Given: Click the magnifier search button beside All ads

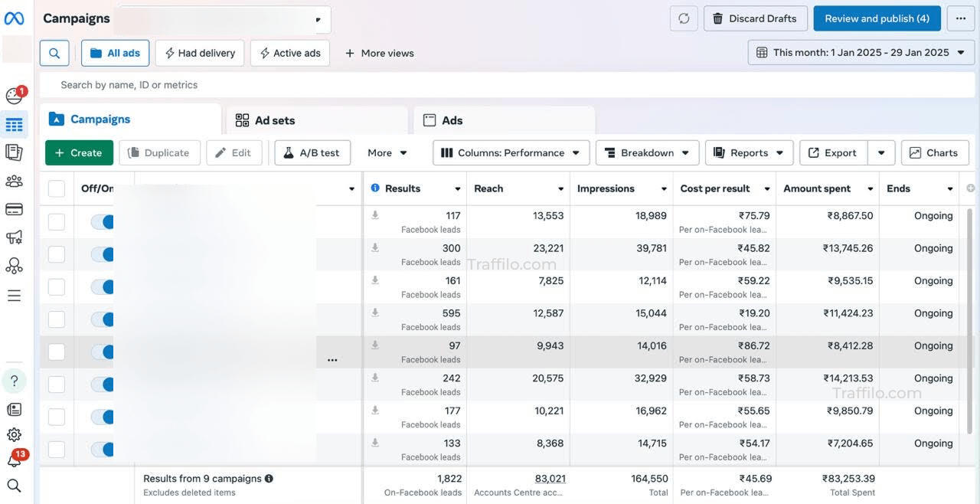Looking at the screenshot, I should coord(54,53).
